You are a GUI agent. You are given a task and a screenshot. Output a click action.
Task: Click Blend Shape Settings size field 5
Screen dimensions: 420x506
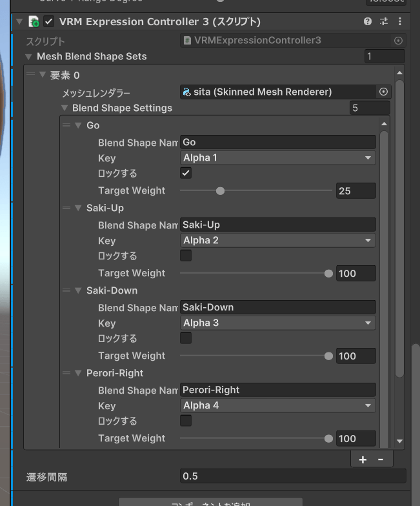pyautogui.click(x=370, y=108)
